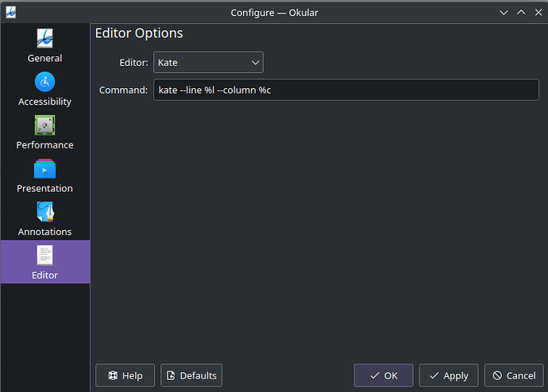Cancel the configuration dialog
548x392 pixels.
click(x=514, y=375)
